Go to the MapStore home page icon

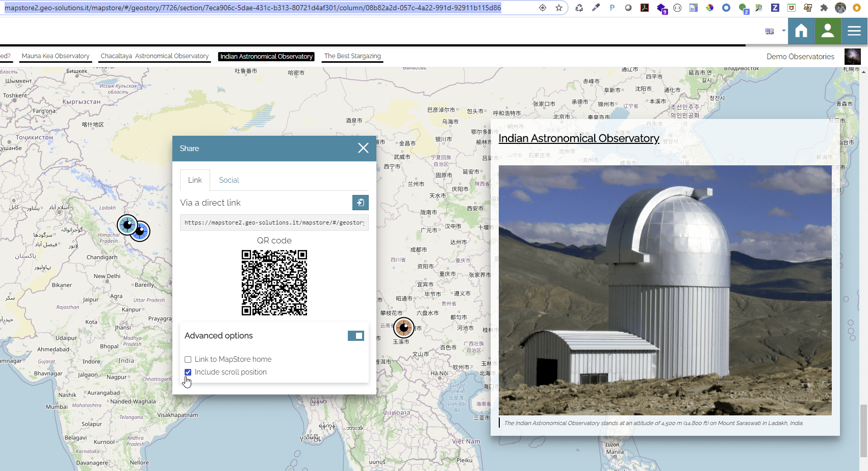point(801,31)
